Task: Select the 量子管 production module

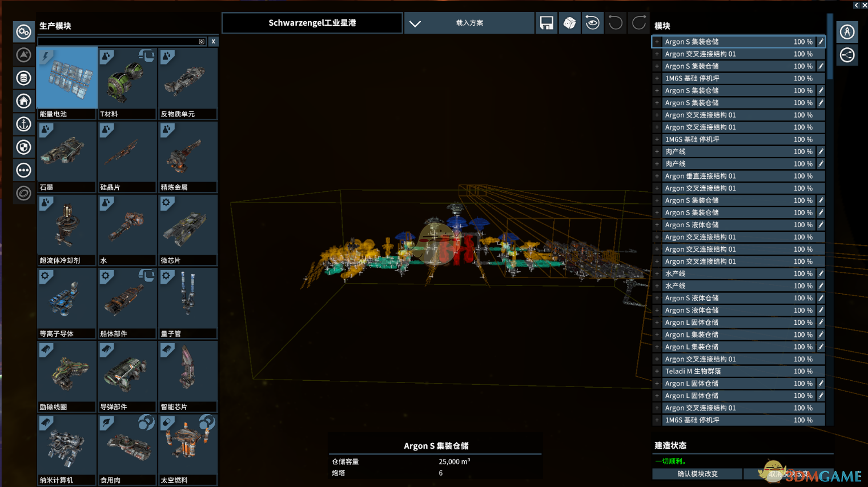Action: point(187,303)
